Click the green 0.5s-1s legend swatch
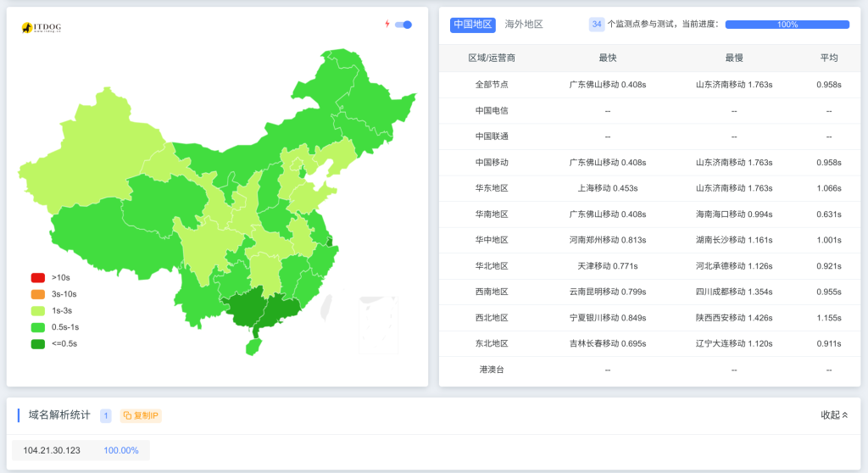Viewport: 868px width, 473px height. (x=38, y=327)
